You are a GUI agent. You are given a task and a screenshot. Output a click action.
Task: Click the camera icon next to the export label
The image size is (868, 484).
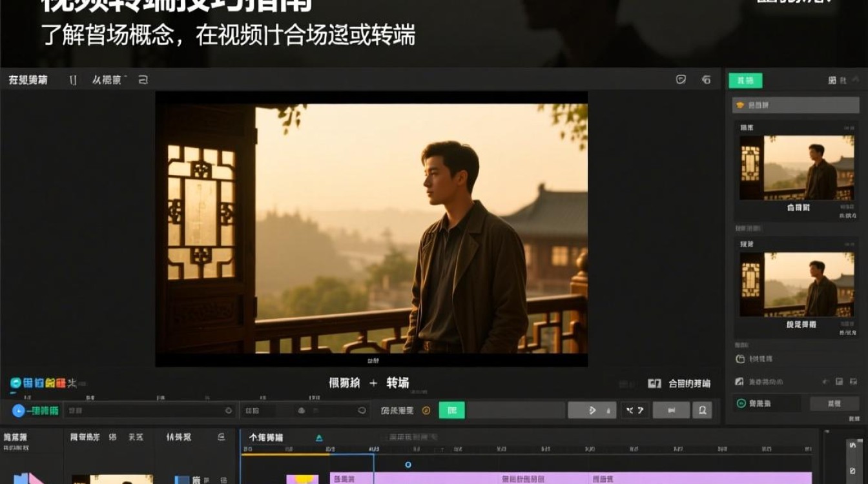click(654, 383)
